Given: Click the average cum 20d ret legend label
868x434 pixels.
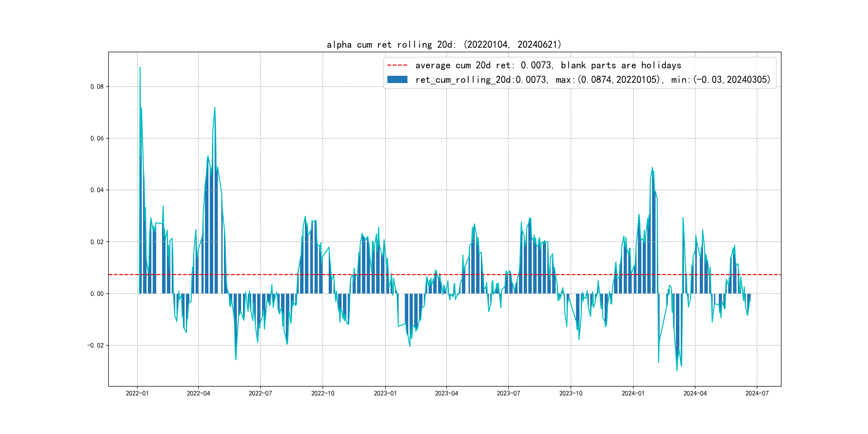Looking at the screenshot, I should click(x=548, y=65).
